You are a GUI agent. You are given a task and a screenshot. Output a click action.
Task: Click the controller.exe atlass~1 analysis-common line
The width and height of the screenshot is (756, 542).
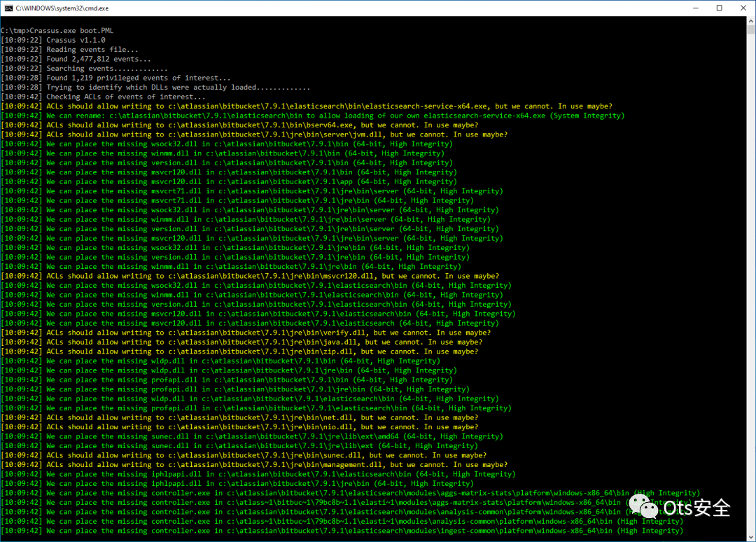pos(342,521)
